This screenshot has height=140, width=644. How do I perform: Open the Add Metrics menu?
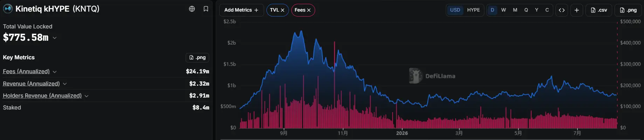click(x=241, y=10)
